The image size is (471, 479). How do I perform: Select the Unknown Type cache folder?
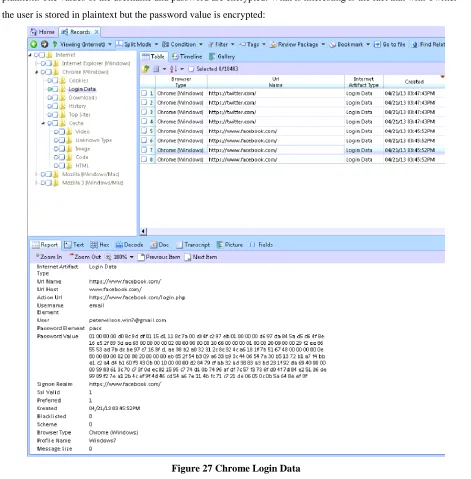coord(93,140)
